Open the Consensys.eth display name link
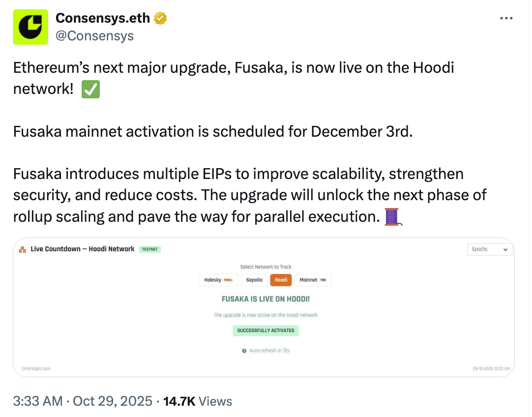Screen dimensions: 532x417 pyautogui.click(x=103, y=18)
